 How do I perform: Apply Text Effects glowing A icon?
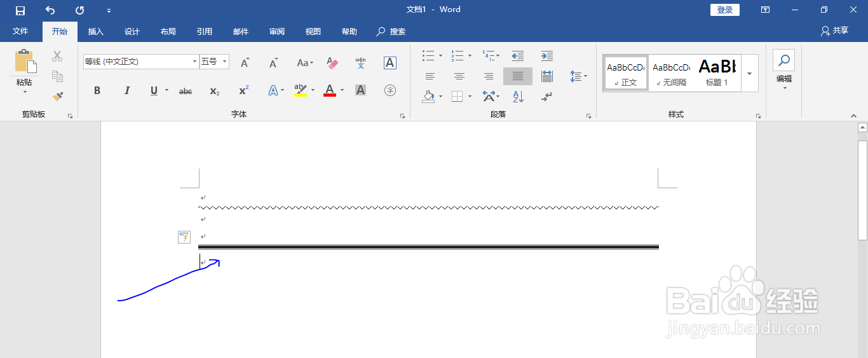(273, 90)
